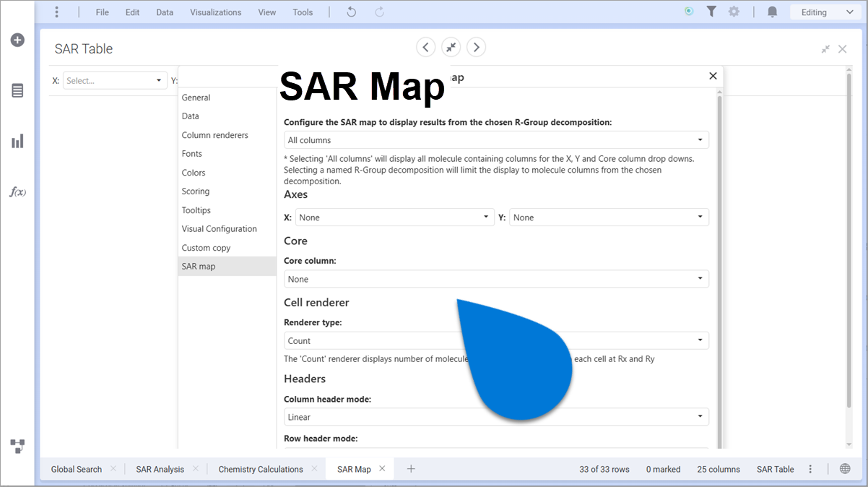Image resolution: width=868 pixels, height=487 pixels.
Task: Switch to the Chemistry Calculations tab
Action: point(261,468)
